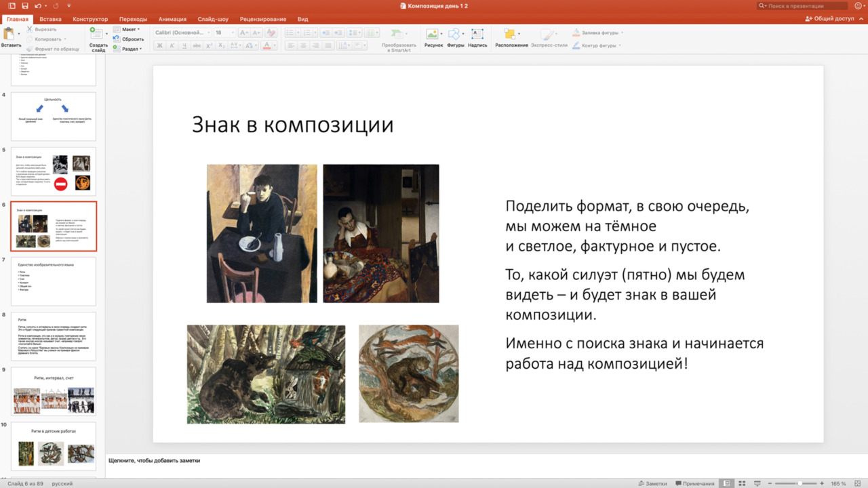Click the Save icon in title bar
Screen dimensions: 868x488
(25, 6)
